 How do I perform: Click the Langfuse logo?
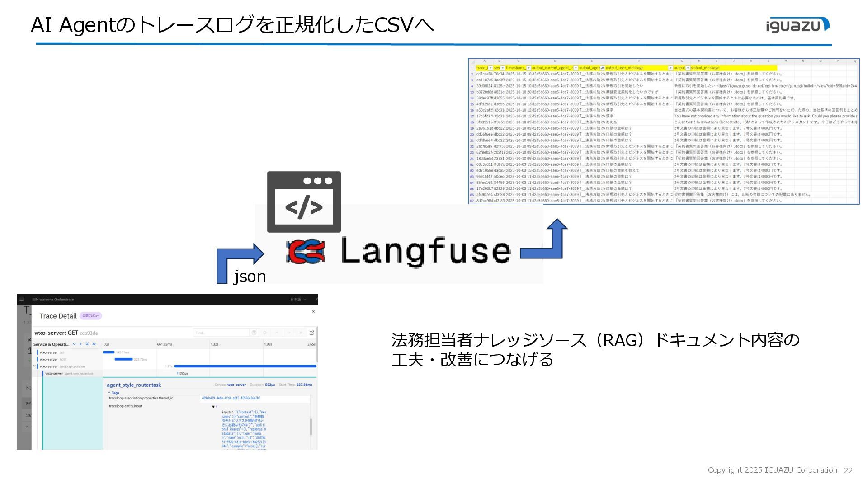399,251
